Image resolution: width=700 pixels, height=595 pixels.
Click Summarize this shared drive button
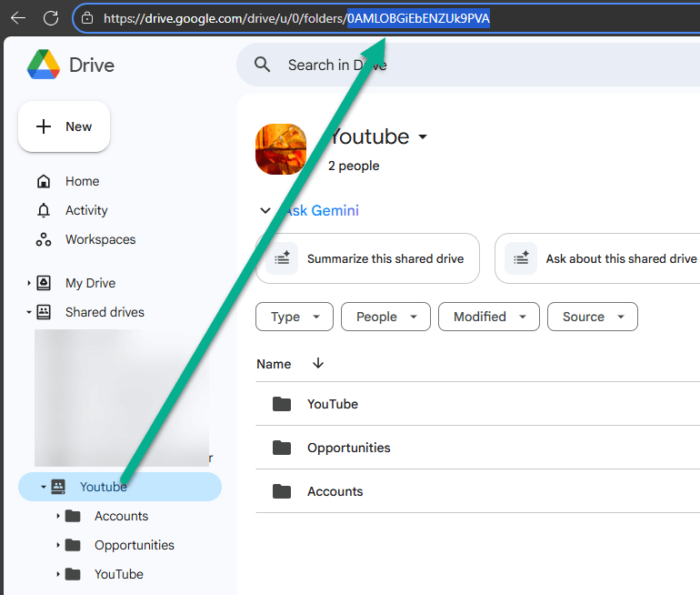(x=367, y=258)
